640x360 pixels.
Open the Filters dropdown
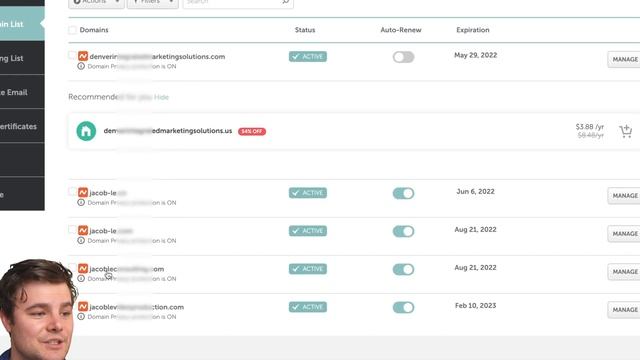pos(153,3)
